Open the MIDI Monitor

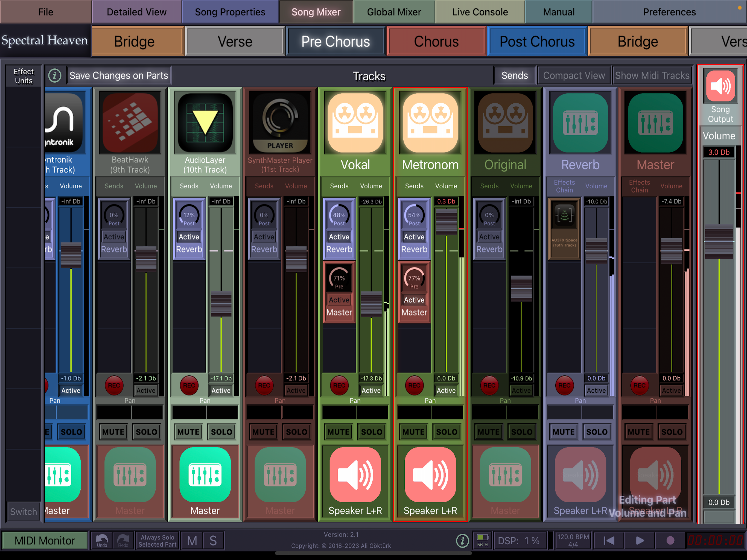pos(45,540)
